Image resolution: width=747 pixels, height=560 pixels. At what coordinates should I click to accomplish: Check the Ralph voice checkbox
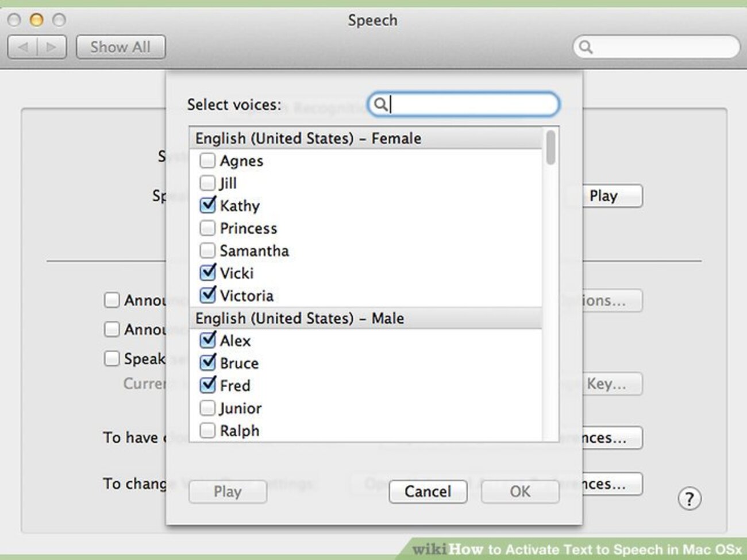click(x=207, y=430)
